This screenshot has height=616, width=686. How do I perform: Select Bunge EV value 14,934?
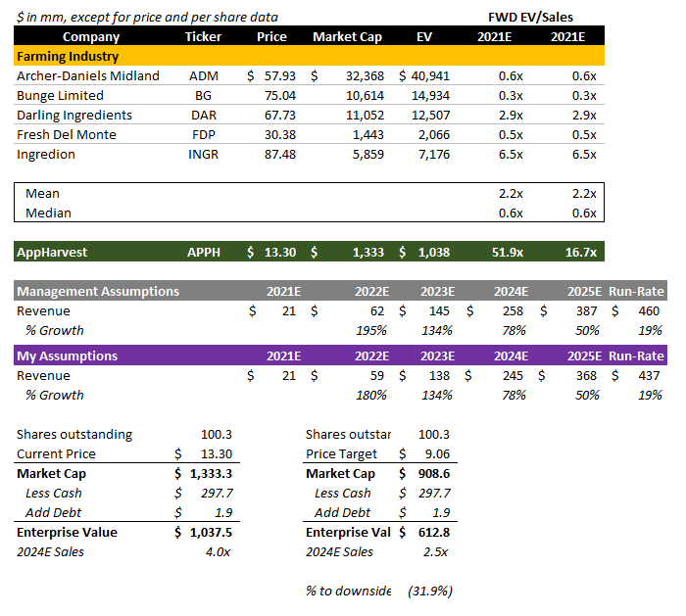(x=430, y=96)
